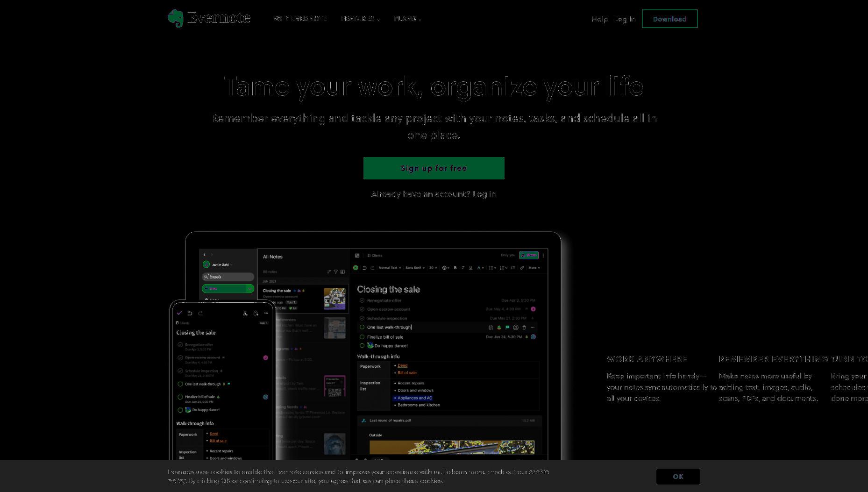Click the Download button in the header
Image resolution: width=868 pixels, height=492 pixels.
[669, 19]
